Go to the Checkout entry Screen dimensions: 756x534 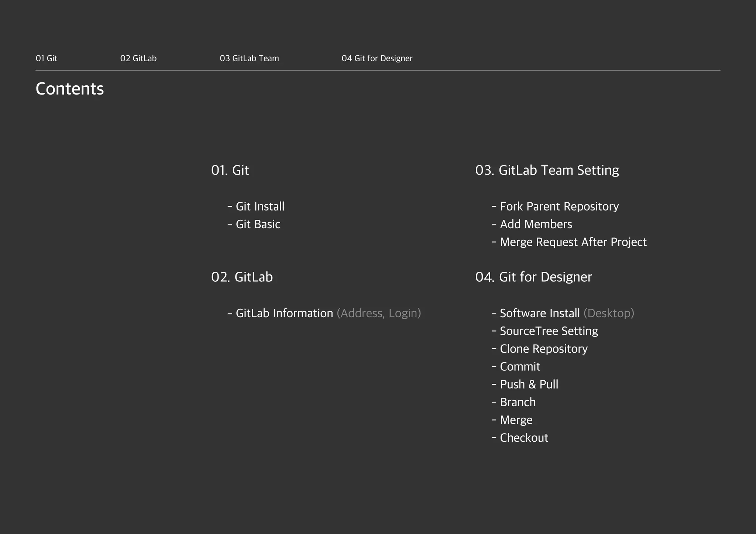[x=524, y=438]
